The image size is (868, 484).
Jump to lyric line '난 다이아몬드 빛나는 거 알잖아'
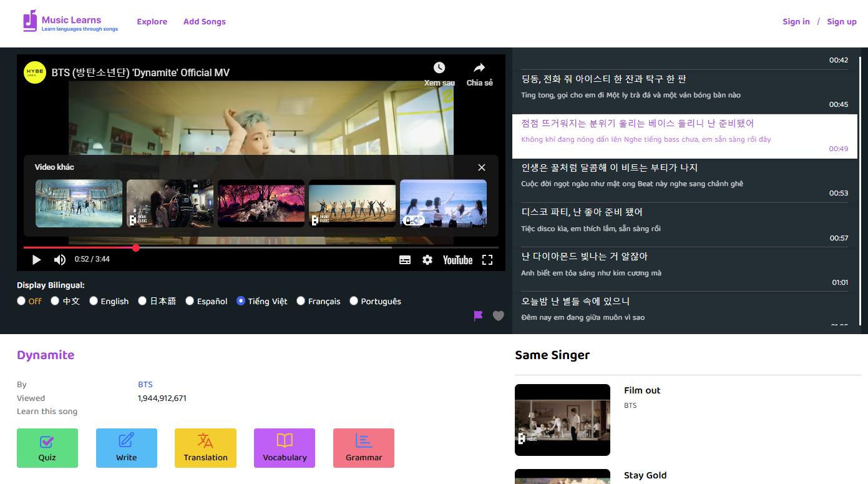click(x=685, y=269)
